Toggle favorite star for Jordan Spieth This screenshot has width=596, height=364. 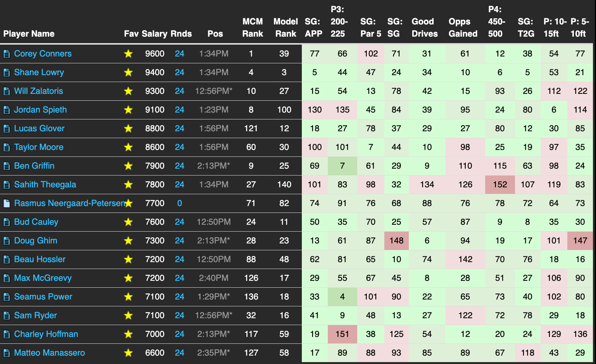128,110
